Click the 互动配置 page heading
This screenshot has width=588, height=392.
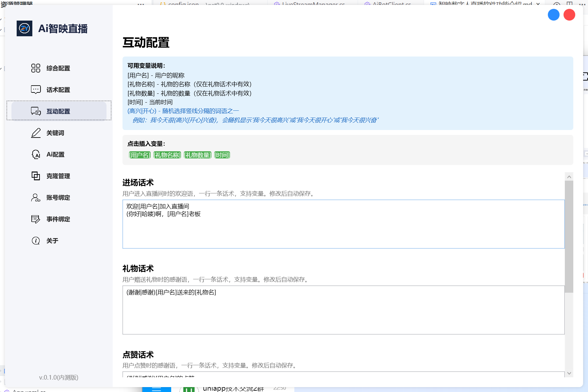click(x=146, y=42)
